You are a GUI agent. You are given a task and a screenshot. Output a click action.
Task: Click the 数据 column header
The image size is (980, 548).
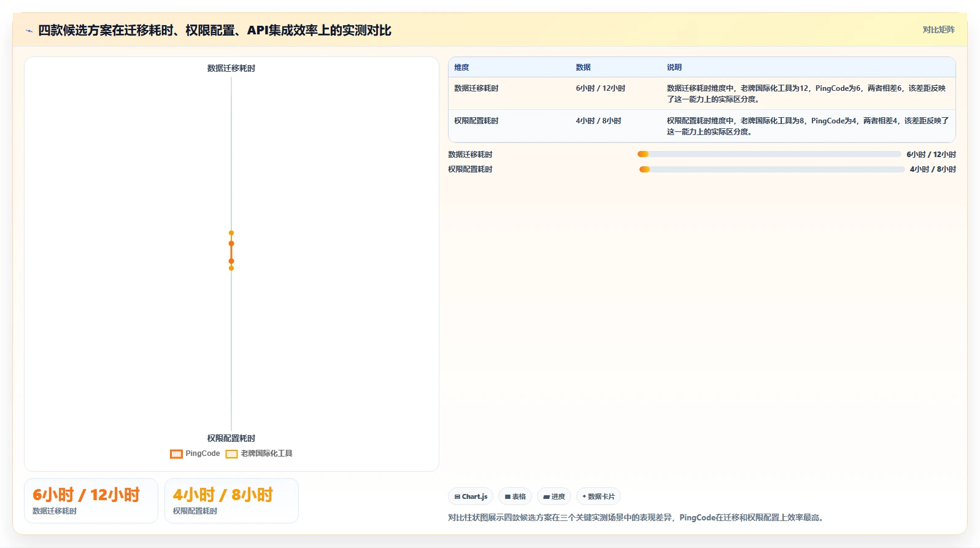(583, 68)
